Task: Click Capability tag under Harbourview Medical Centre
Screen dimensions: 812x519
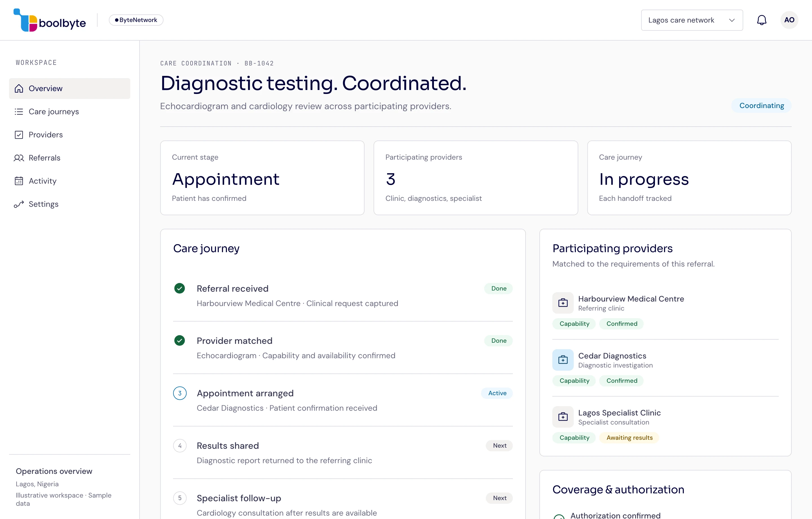Action: click(x=574, y=324)
